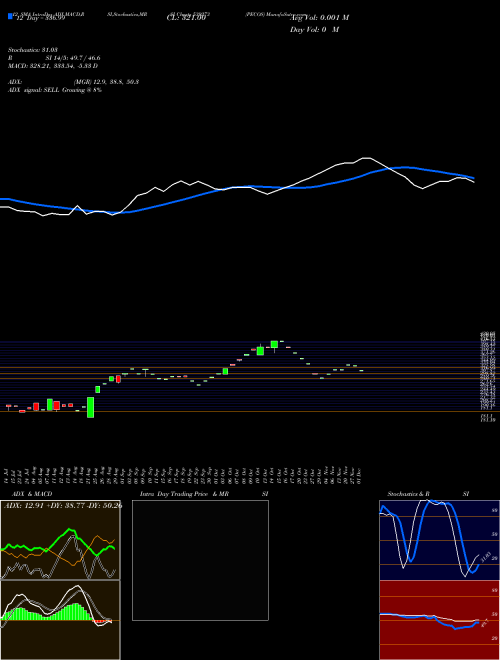Click the '31.03' value label in Stochastics chart
The width and height of the screenshot is (500, 660).
pos(484,557)
